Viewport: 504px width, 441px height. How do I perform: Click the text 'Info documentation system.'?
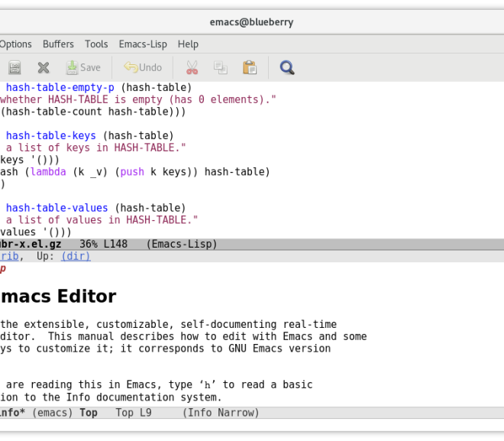(144, 397)
